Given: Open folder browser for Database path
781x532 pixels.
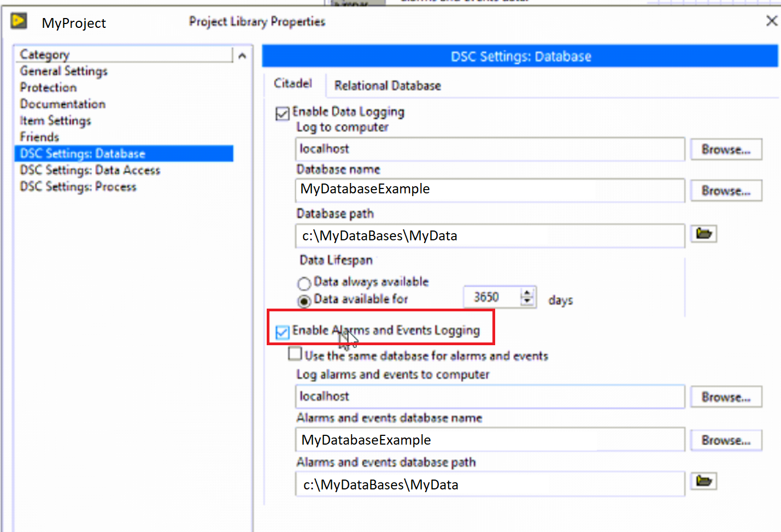Looking at the screenshot, I should click(x=703, y=234).
